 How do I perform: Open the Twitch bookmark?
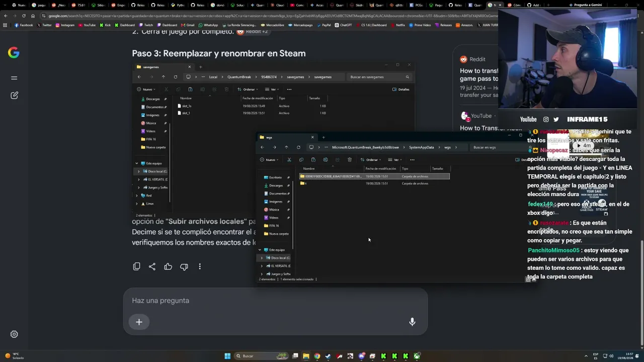(x=146, y=25)
